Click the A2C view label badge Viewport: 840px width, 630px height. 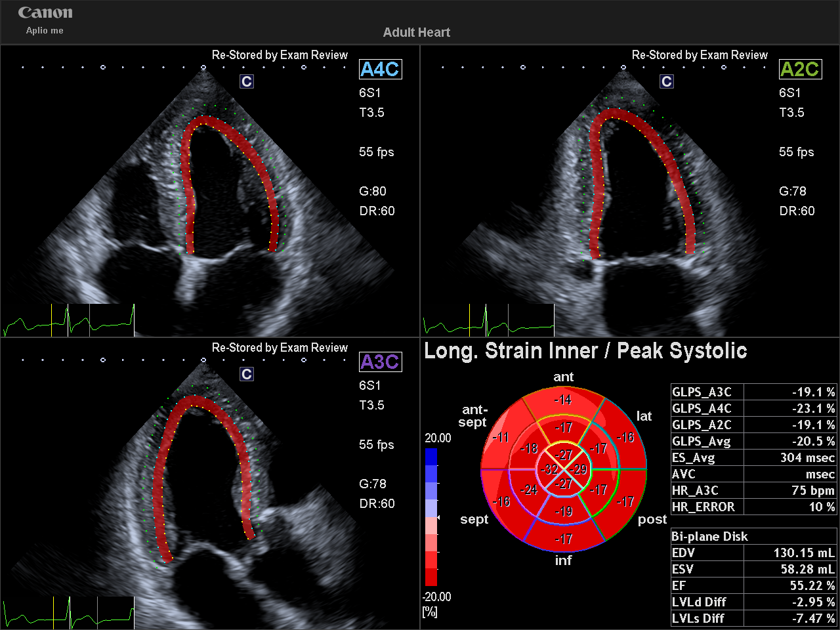(x=800, y=69)
